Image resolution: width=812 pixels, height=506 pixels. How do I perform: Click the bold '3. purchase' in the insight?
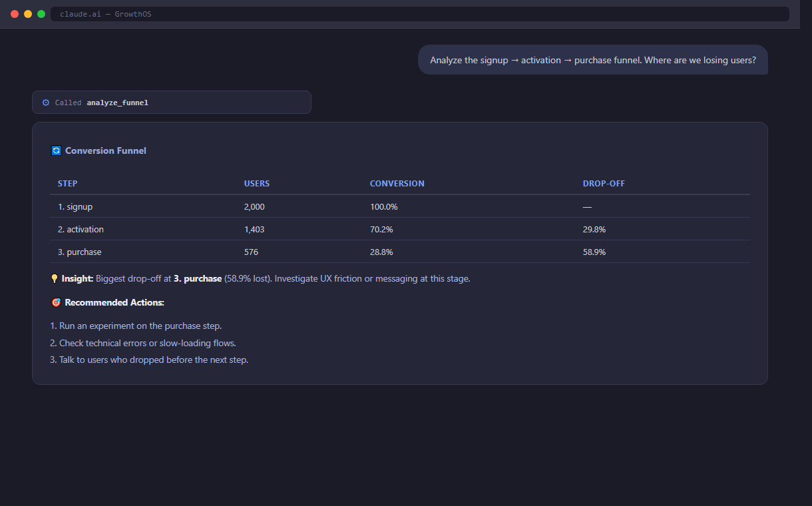click(x=198, y=279)
